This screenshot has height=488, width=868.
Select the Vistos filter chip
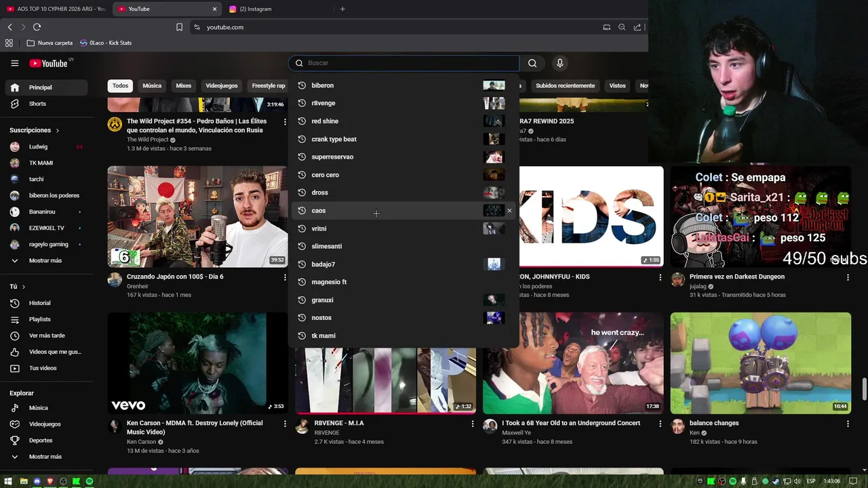(617, 86)
